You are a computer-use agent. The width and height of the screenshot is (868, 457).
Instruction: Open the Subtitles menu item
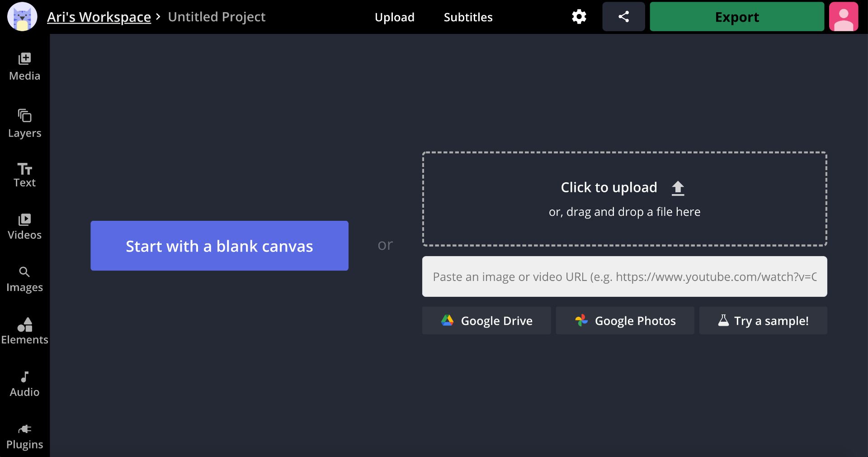coord(468,17)
